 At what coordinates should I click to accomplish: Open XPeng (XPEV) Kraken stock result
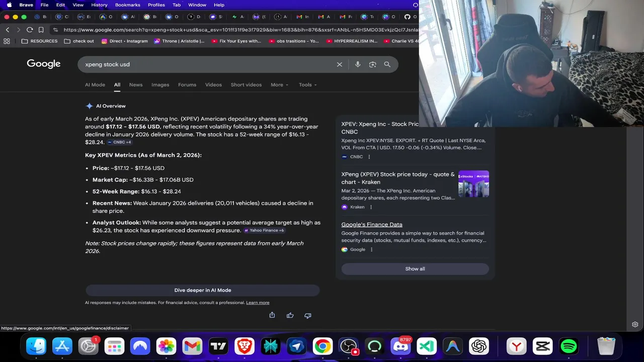[398, 178]
